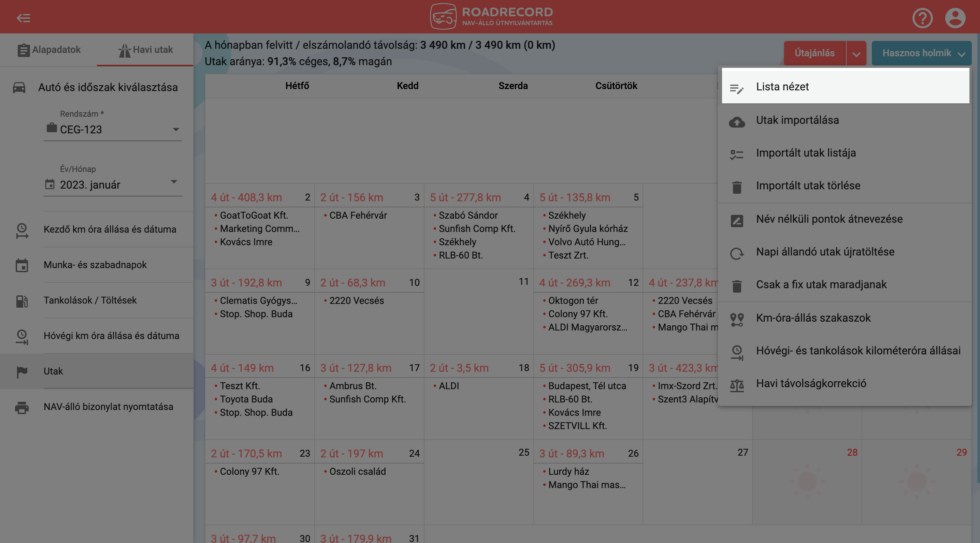Click Oszoli család trip on day 24

tap(357, 471)
